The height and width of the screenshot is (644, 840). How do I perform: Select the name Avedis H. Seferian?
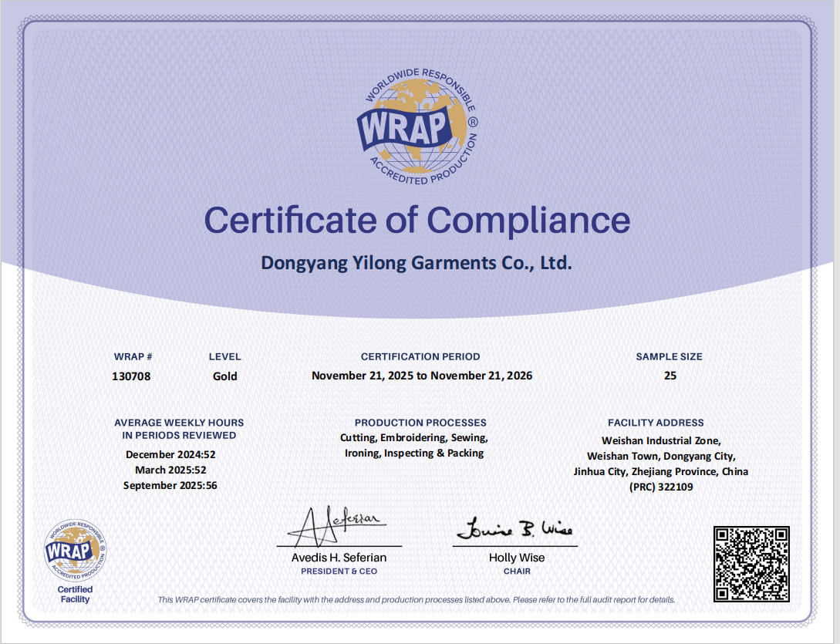click(x=339, y=558)
